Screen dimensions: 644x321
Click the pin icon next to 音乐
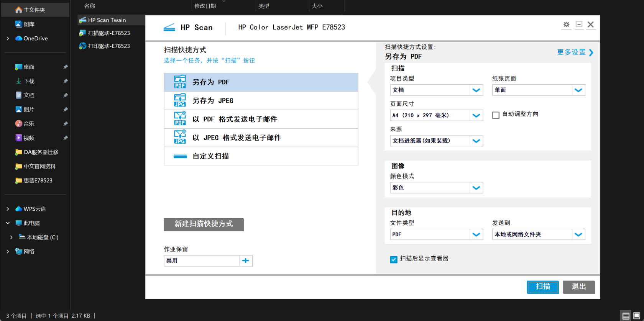(x=66, y=124)
